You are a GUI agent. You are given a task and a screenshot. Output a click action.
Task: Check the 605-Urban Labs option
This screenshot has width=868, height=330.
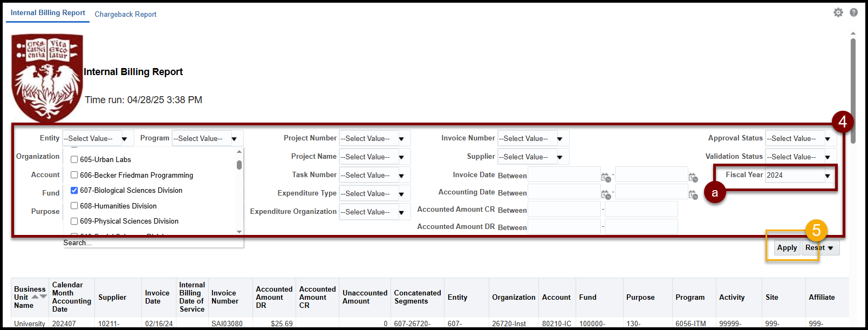tap(74, 159)
